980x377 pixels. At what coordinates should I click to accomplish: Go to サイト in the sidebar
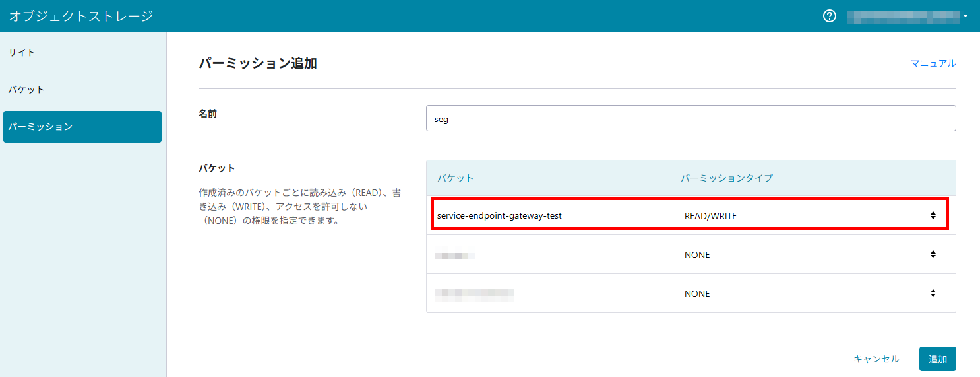tap(22, 53)
